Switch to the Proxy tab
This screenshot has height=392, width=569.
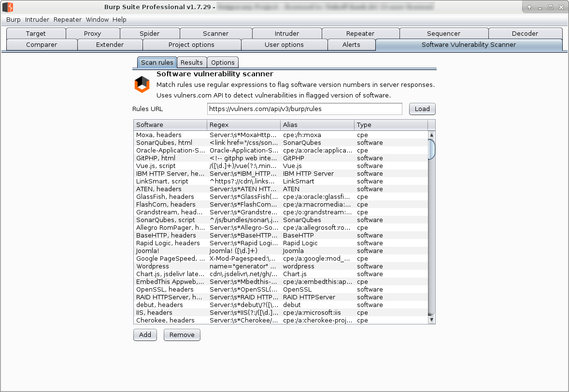point(93,33)
